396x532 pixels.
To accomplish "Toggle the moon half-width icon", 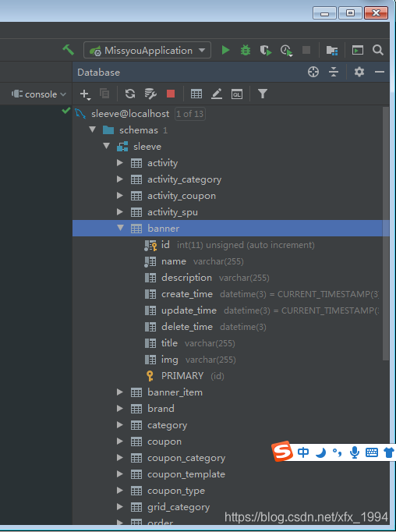I will 320,452.
